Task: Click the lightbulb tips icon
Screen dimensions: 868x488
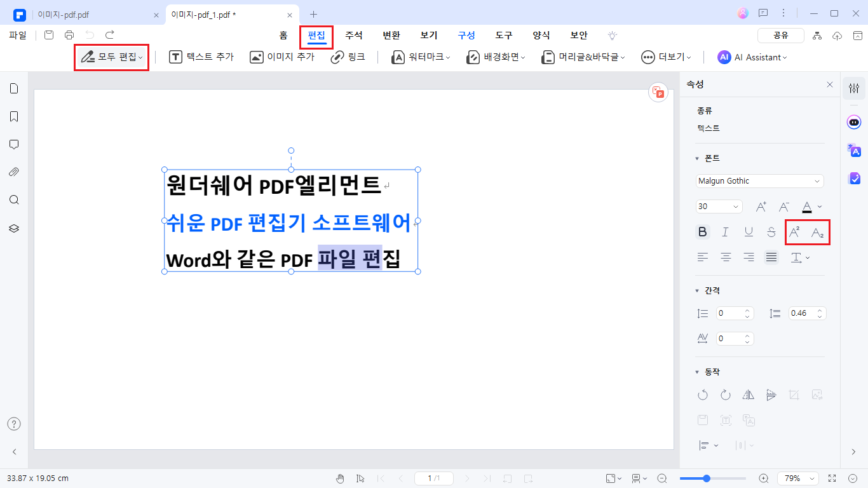Action: (x=612, y=36)
